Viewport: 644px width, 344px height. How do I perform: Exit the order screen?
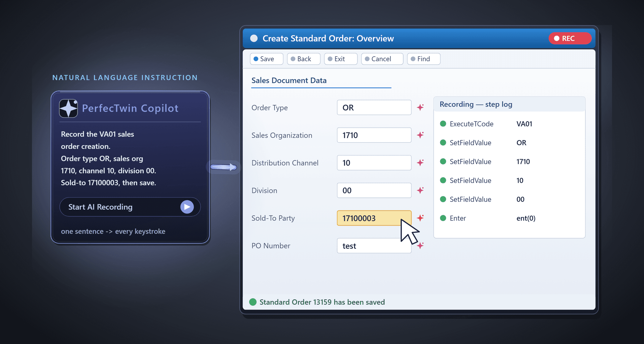pos(341,59)
